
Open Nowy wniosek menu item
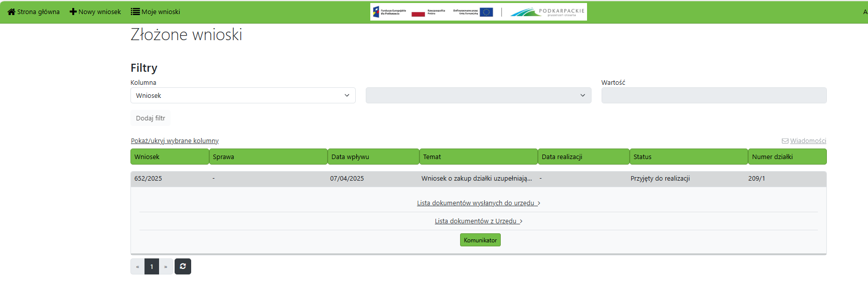[x=99, y=12]
